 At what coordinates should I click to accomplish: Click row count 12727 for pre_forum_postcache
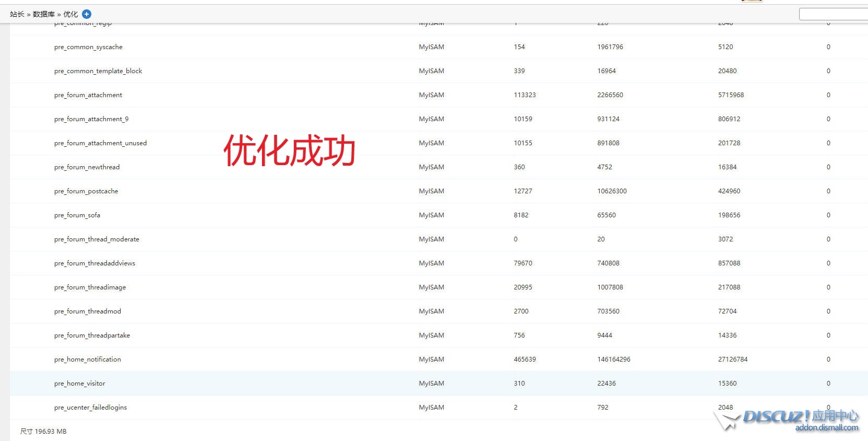coord(523,191)
